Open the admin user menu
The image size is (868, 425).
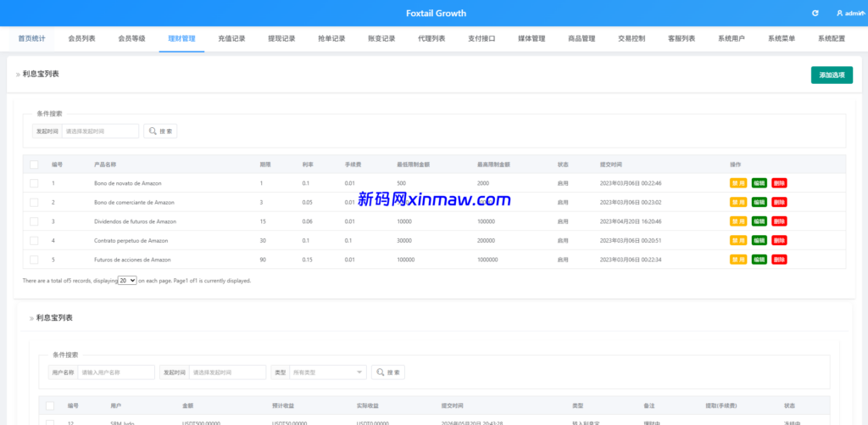point(850,14)
